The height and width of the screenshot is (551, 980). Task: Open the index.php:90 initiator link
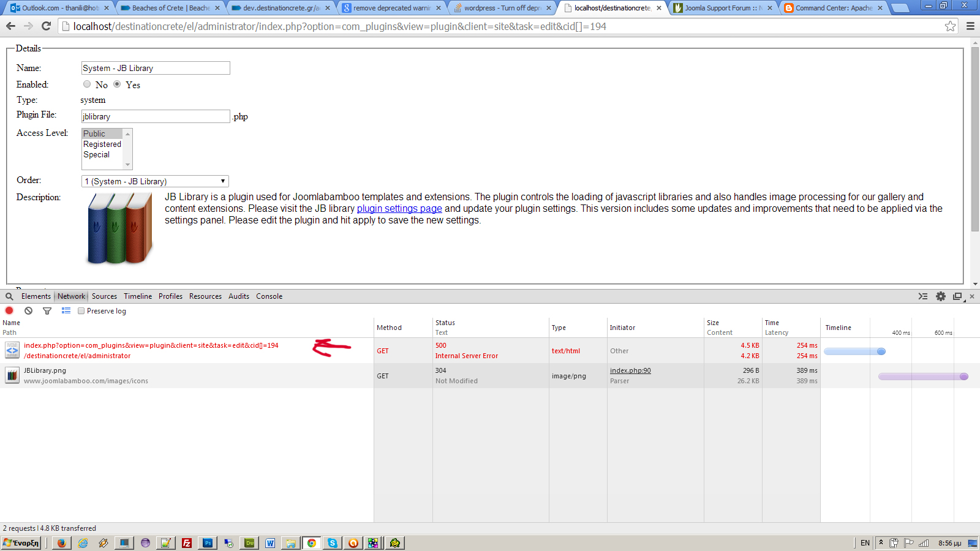click(630, 370)
